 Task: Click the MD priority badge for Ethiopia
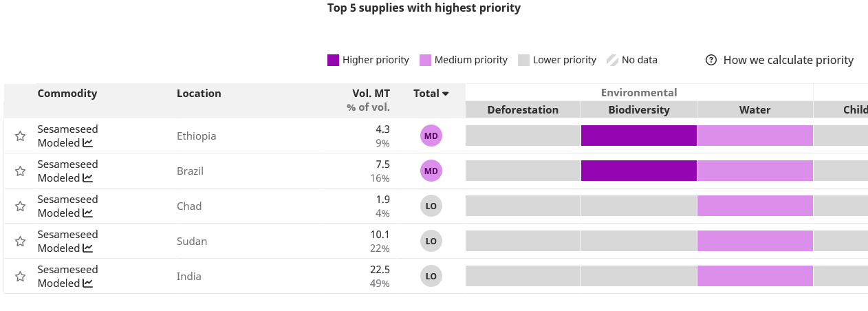[431, 136]
